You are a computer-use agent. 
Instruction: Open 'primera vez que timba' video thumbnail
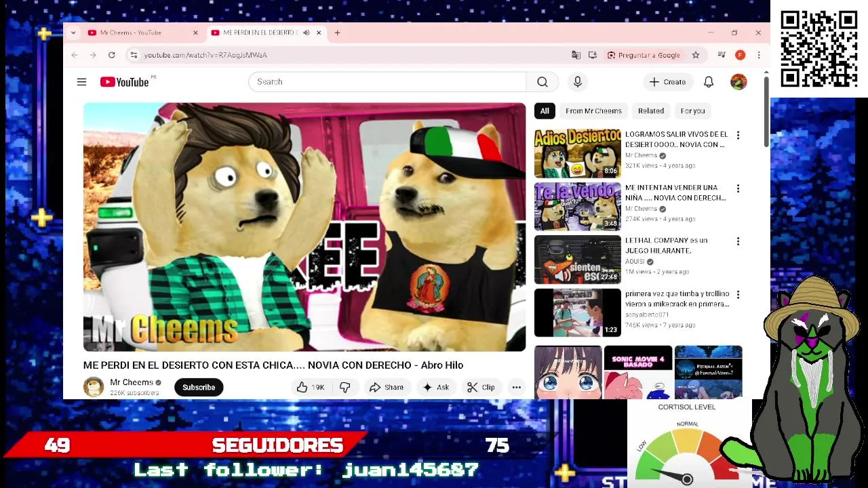pos(577,312)
